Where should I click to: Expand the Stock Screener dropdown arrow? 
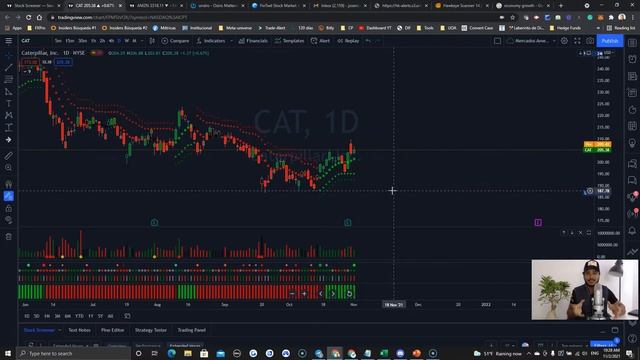click(x=60, y=330)
